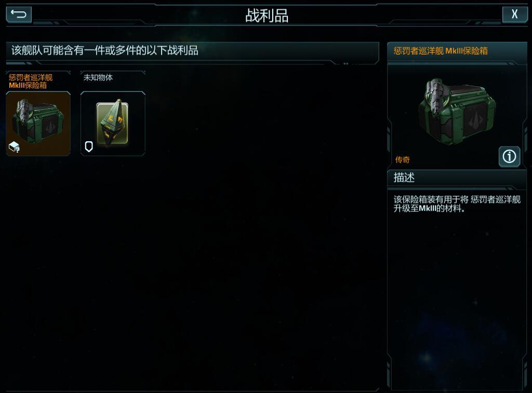The width and height of the screenshot is (532, 393).
Task: Click the shield icon on 未知物体 tile
Action: click(x=89, y=146)
